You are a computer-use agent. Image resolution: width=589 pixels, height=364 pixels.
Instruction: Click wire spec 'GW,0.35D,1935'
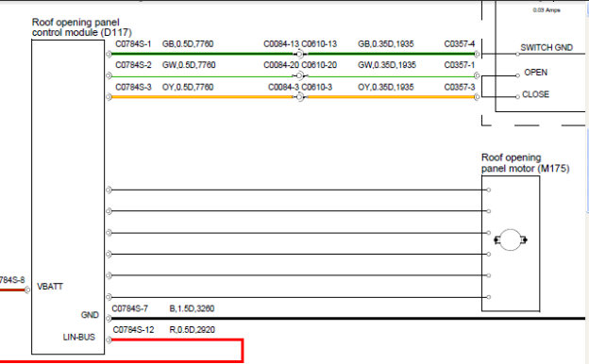tap(387, 65)
